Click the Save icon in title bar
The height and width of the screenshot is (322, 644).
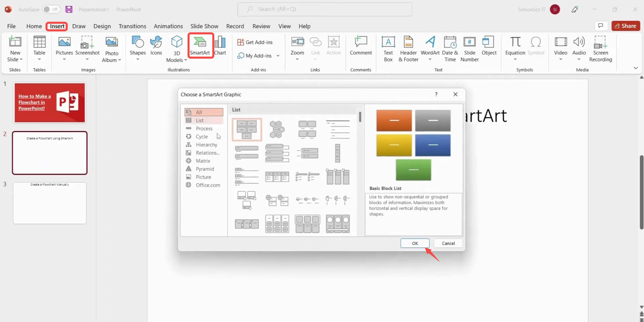pyautogui.click(x=69, y=9)
